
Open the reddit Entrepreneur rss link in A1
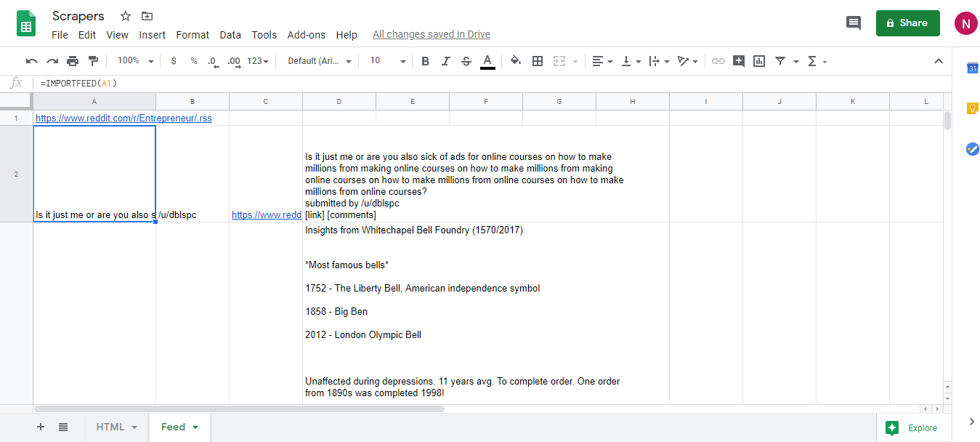point(123,118)
